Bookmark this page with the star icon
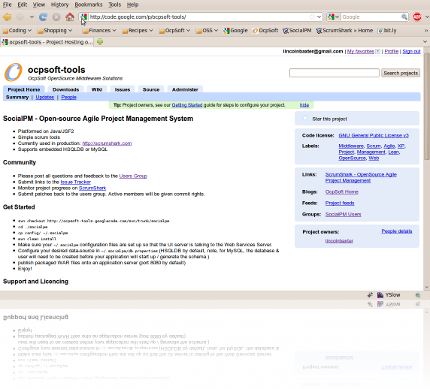Viewport: 430px width, 389px height. click(x=312, y=17)
